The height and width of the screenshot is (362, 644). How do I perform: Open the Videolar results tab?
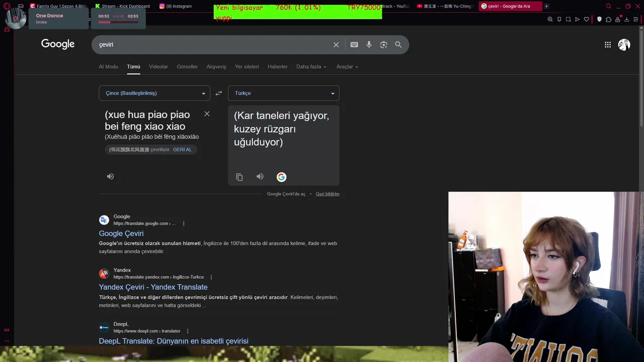[158, 66]
